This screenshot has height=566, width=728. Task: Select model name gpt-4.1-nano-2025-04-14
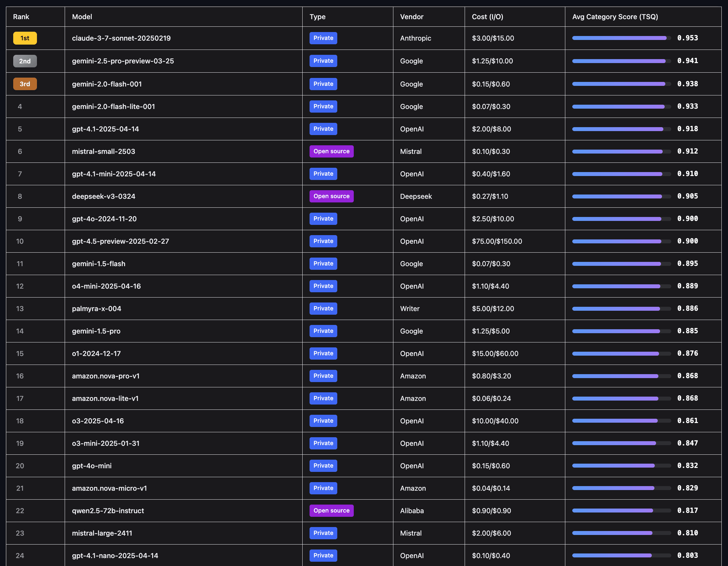pos(115,556)
